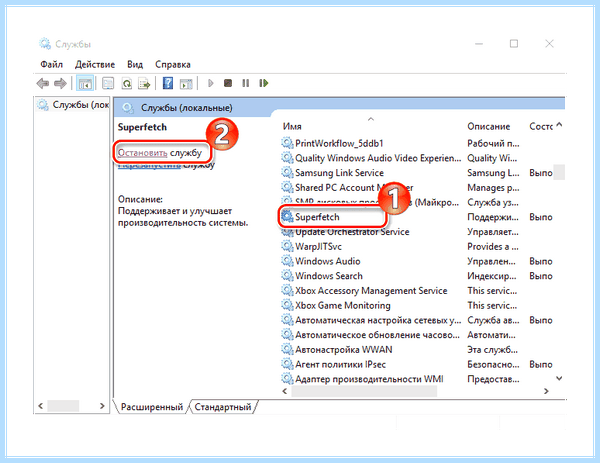Open the Файл menu
The height and width of the screenshot is (463, 600).
(x=52, y=65)
